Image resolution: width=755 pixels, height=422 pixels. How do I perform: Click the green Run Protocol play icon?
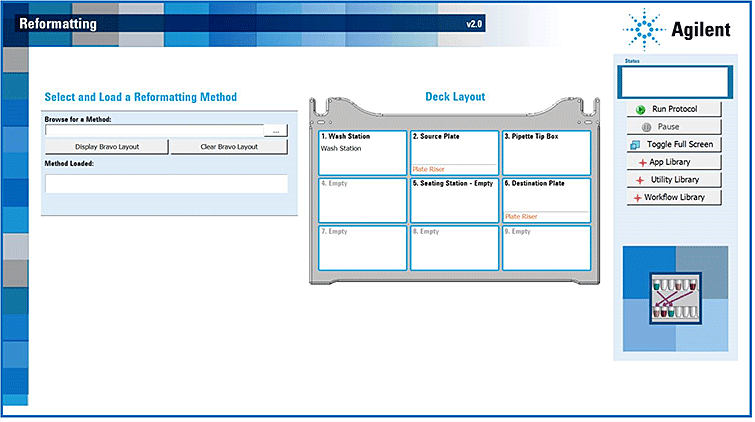pos(640,109)
